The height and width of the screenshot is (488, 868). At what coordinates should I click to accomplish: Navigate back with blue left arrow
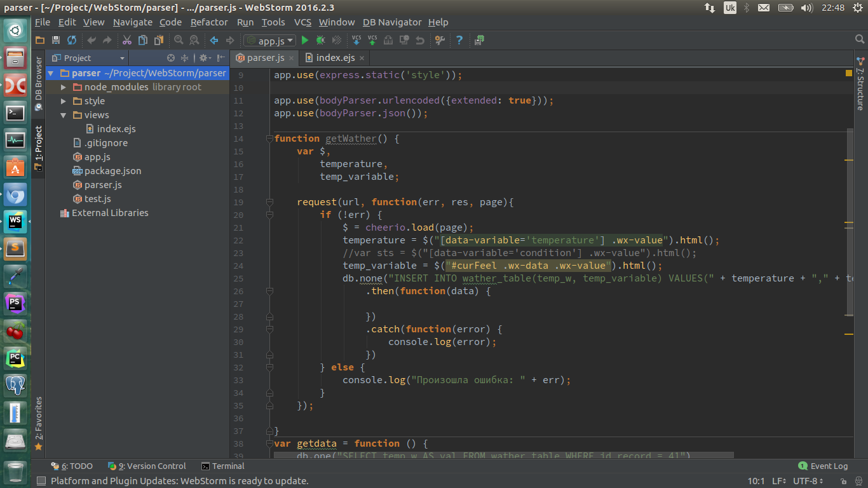click(x=214, y=40)
